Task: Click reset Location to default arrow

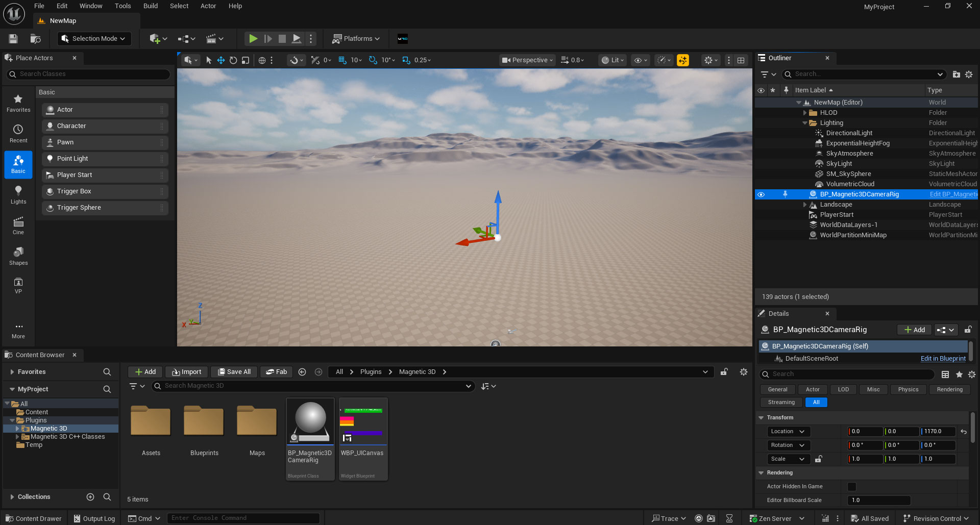Action: coord(964,432)
